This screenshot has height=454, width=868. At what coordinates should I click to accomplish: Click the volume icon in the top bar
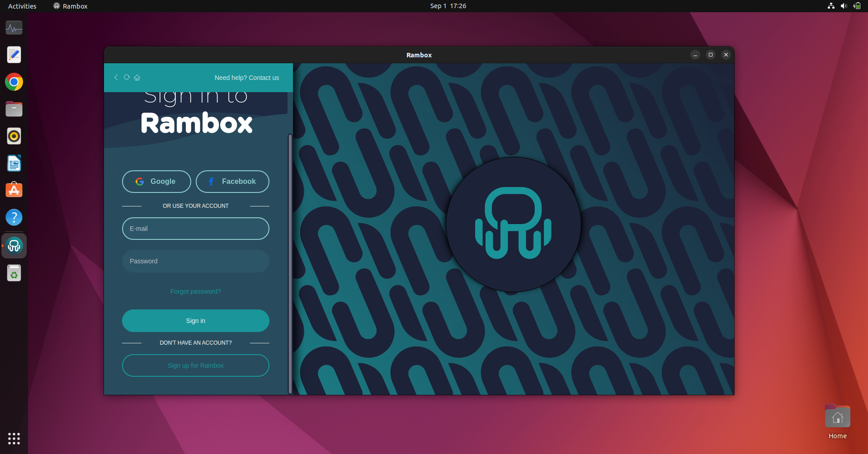point(844,6)
